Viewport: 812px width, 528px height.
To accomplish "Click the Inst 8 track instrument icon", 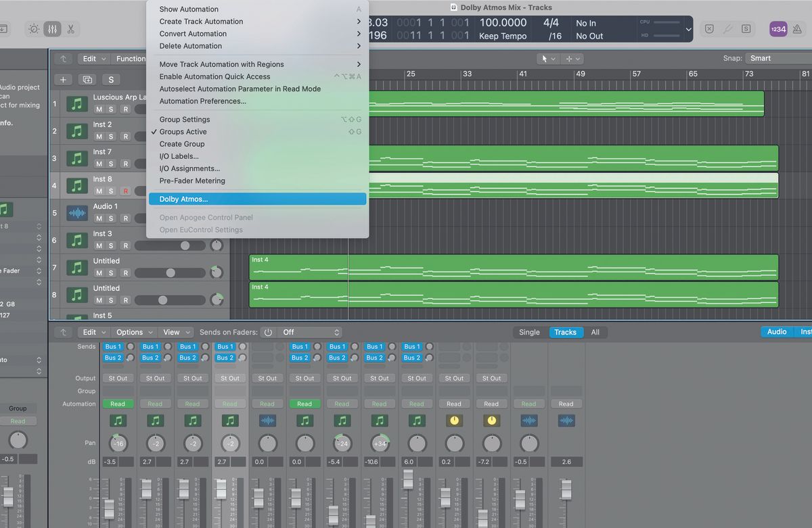I will coord(78,185).
